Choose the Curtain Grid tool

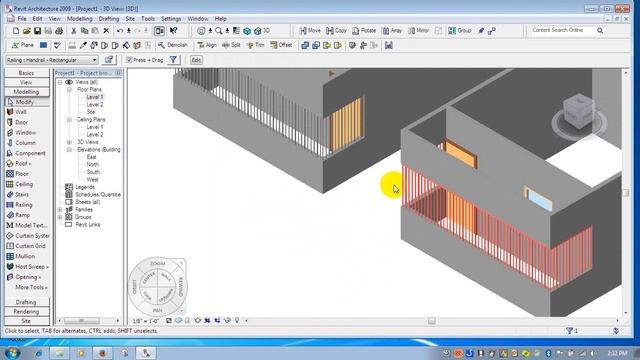[x=26, y=246]
